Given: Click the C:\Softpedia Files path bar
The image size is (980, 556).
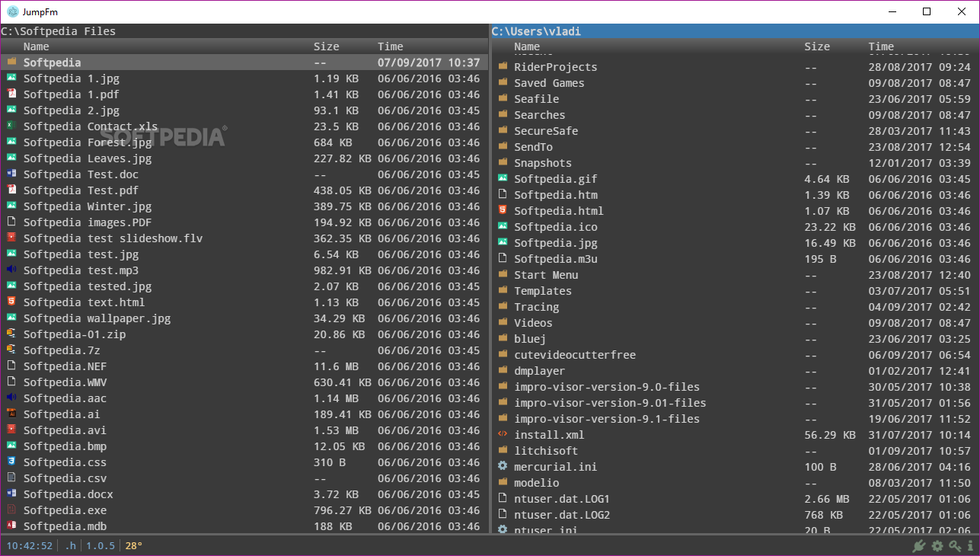Looking at the screenshot, I should (x=244, y=31).
